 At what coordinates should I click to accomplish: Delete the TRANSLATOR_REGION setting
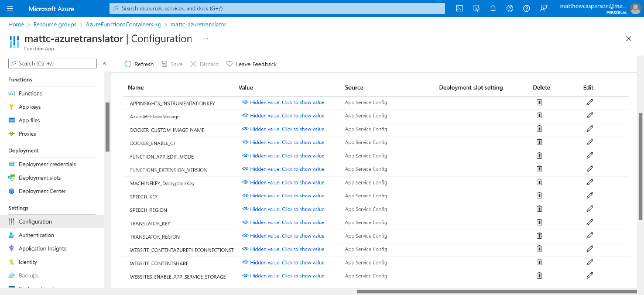coord(539,235)
